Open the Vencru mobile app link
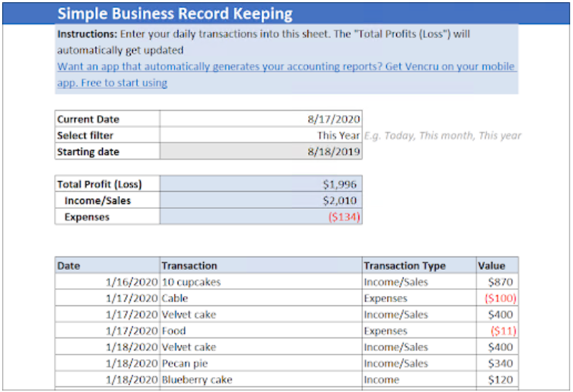 pos(286,67)
